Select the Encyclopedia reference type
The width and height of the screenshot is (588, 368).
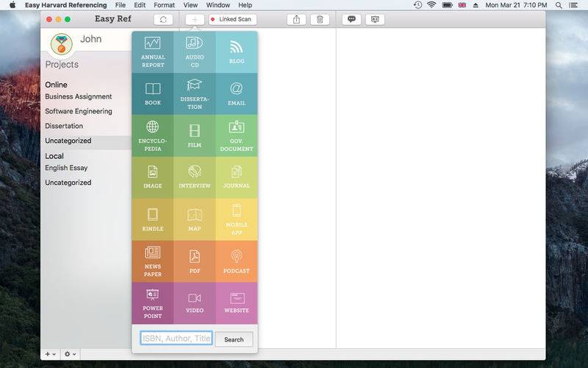153,136
